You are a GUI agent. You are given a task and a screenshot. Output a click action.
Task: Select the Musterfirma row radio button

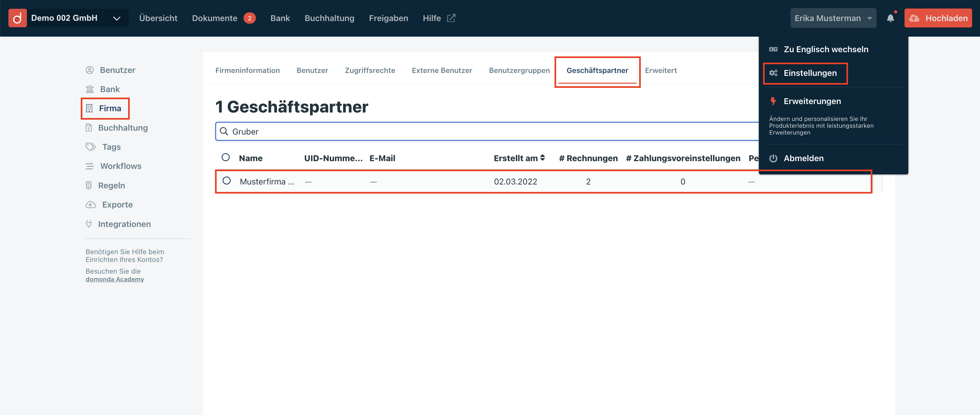(x=226, y=181)
